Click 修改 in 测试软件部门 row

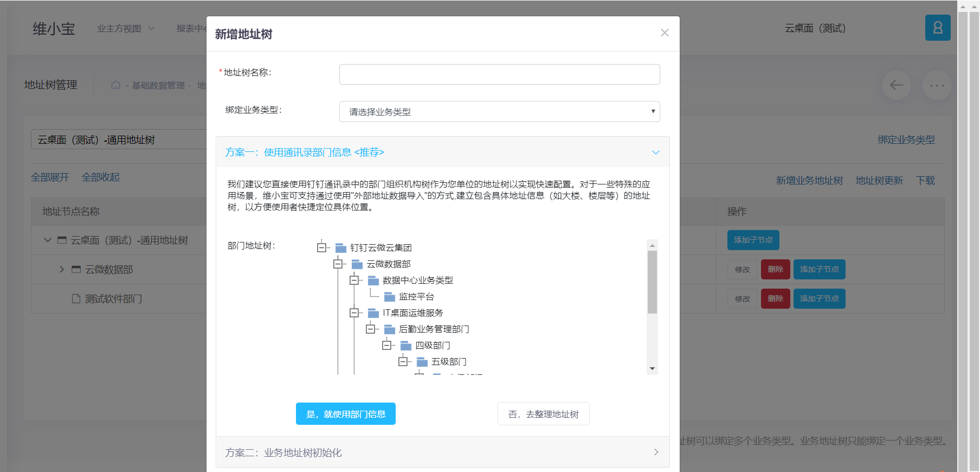tap(743, 298)
